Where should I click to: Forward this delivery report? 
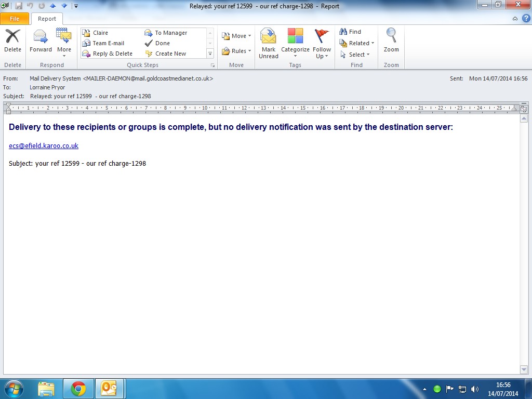(41, 41)
